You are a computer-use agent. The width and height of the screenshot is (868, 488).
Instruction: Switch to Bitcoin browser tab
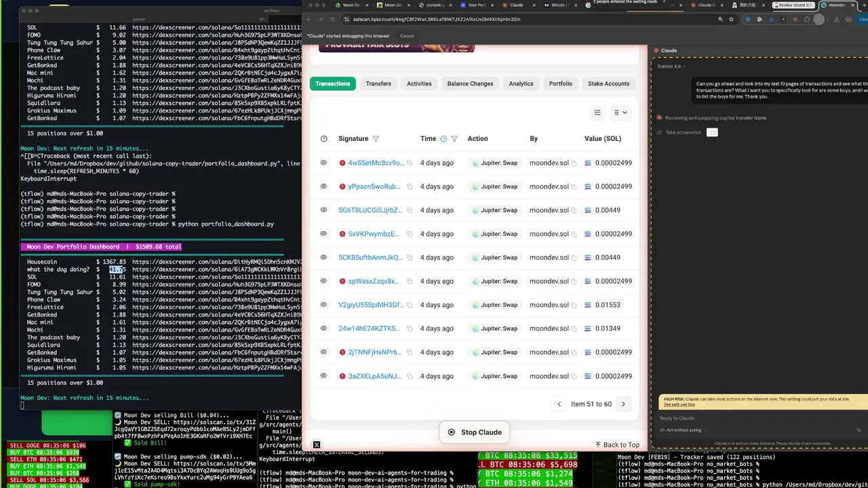click(559, 5)
